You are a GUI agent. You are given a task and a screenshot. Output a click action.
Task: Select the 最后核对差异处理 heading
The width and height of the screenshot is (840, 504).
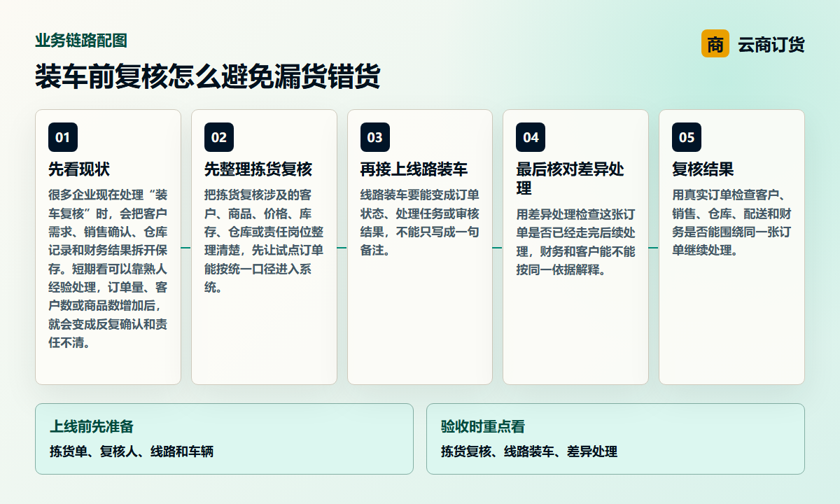tap(570, 179)
